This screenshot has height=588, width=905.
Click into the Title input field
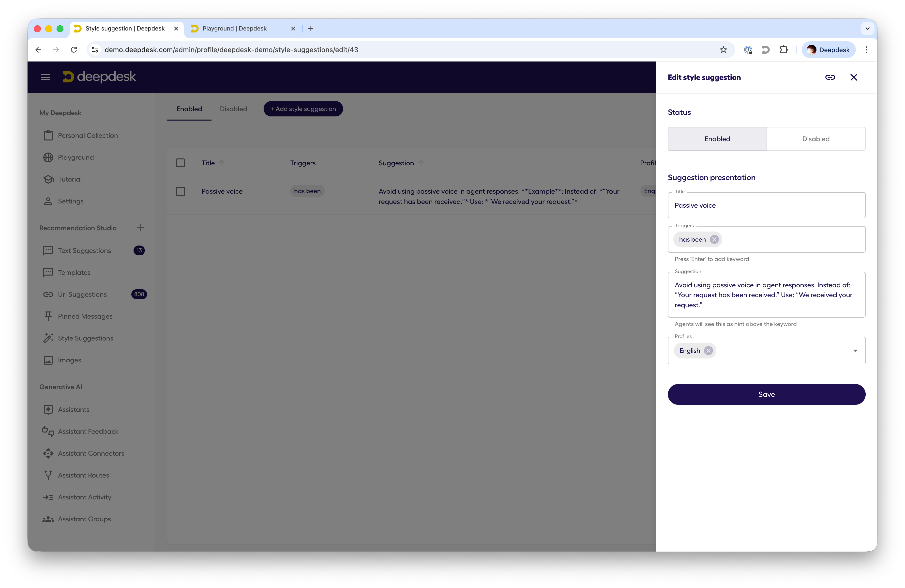766,205
